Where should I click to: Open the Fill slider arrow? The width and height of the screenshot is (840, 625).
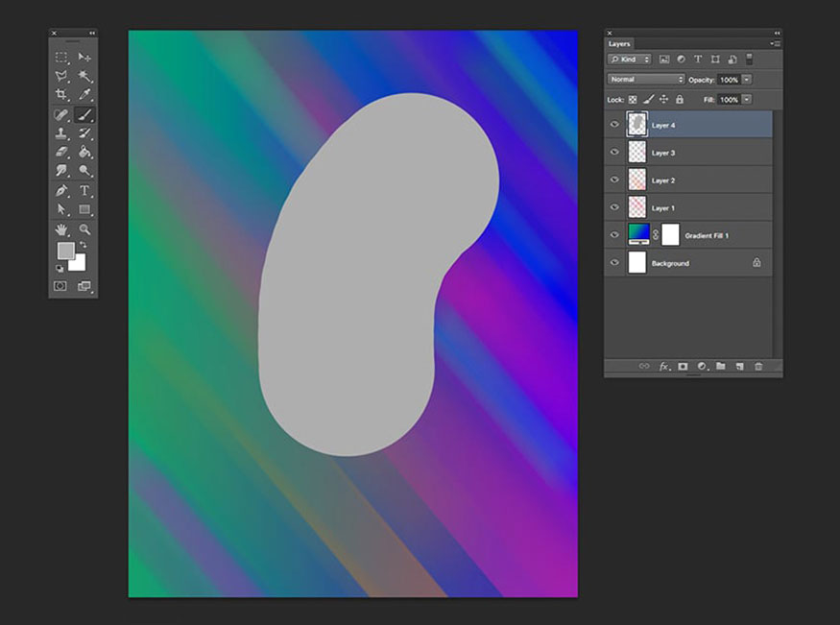click(747, 100)
